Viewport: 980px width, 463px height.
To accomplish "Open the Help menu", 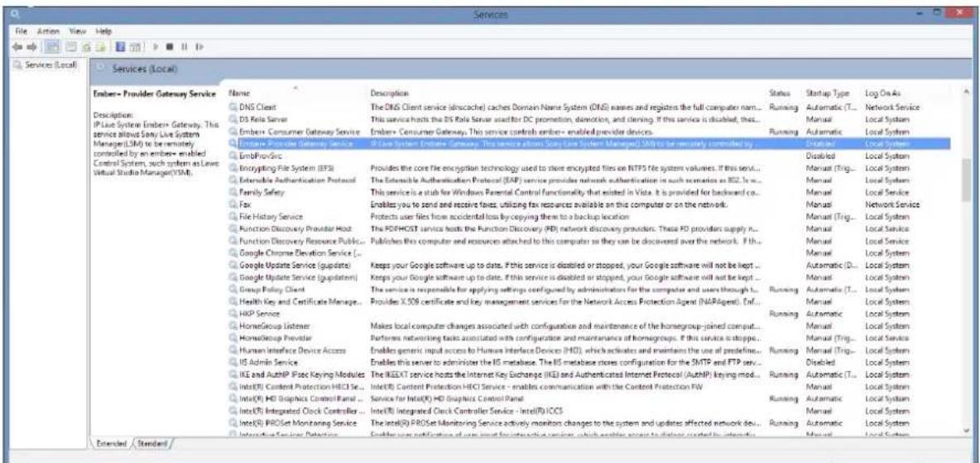I will (x=103, y=30).
